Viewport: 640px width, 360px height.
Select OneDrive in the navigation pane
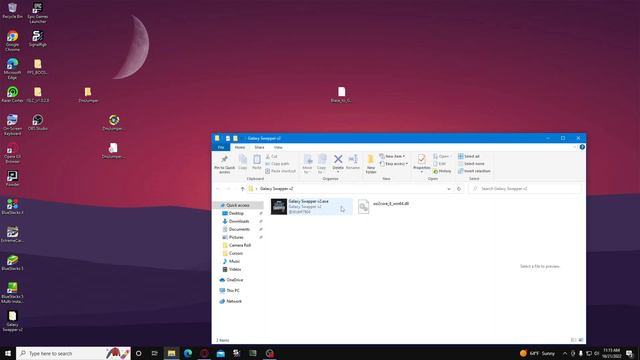pyautogui.click(x=235, y=280)
